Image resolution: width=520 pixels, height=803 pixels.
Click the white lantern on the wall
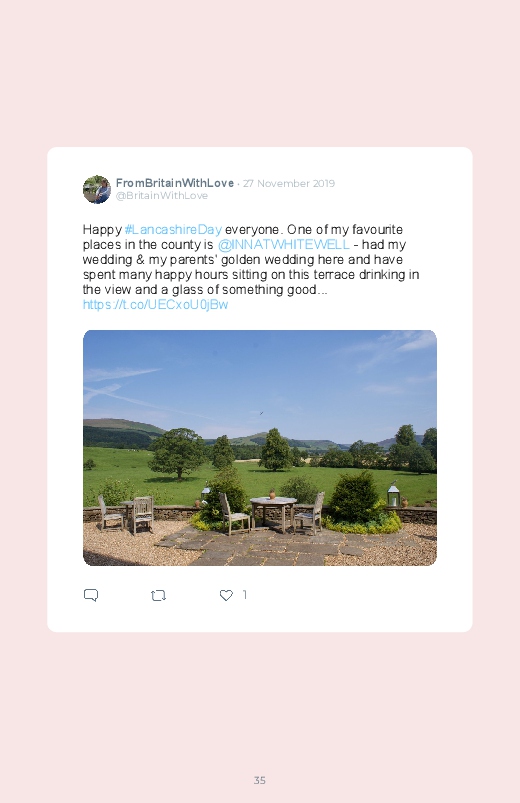[x=393, y=495]
